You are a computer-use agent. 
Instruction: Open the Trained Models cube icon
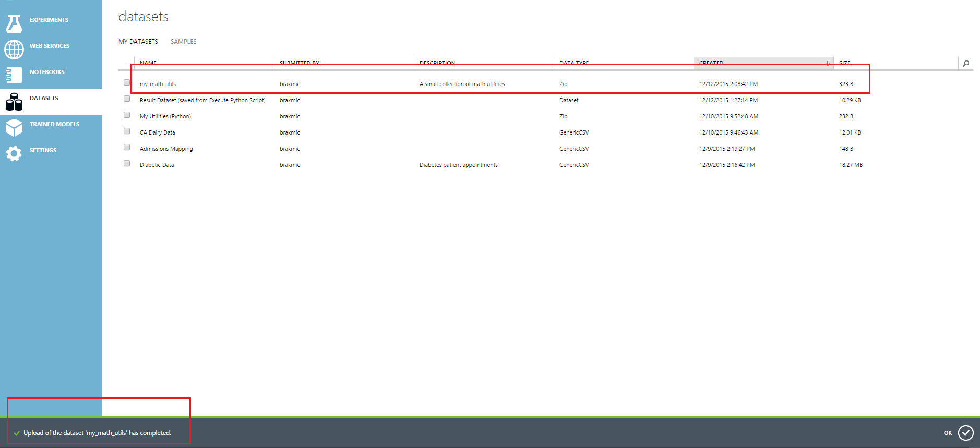coord(14,127)
